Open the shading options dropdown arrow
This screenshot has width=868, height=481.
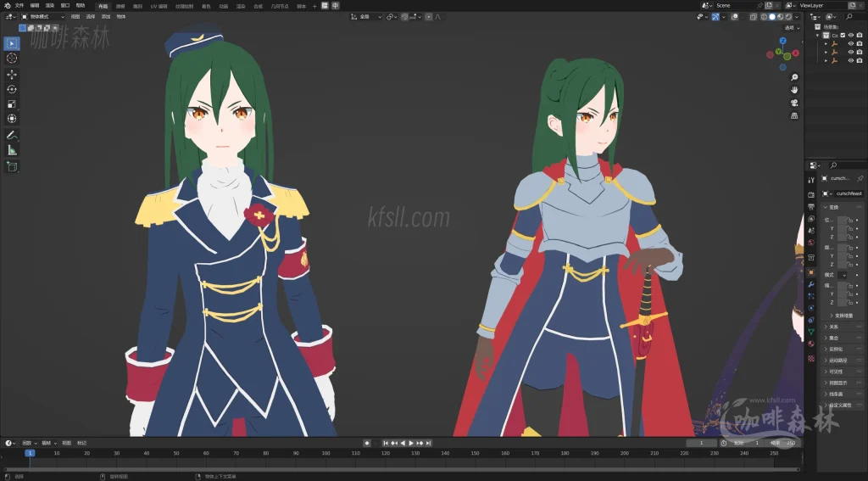click(797, 17)
